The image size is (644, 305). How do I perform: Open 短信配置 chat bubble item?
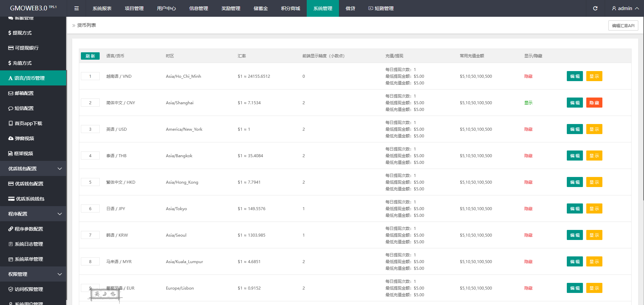pyautogui.click(x=21, y=108)
